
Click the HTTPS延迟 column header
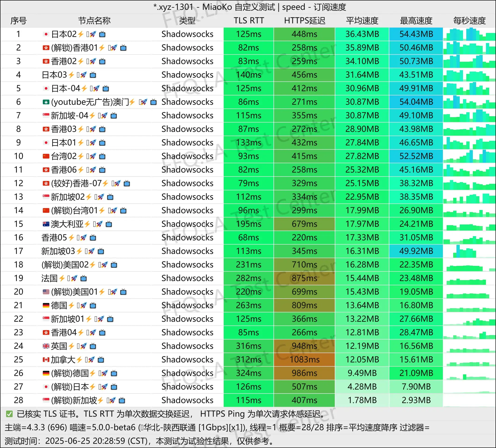coord(305,21)
